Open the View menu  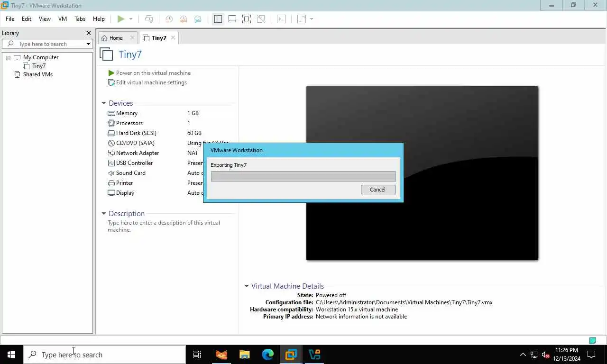pos(45,19)
